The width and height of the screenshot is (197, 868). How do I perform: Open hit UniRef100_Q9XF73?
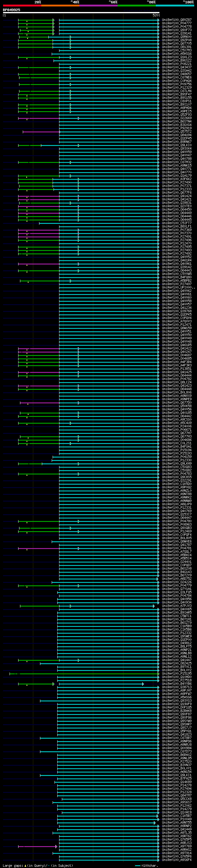pyautogui.click(x=177, y=30)
